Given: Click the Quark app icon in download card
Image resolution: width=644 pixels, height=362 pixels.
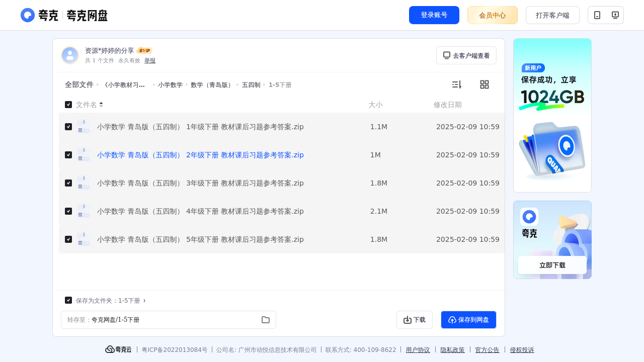Looking at the screenshot, I should click(529, 217).
